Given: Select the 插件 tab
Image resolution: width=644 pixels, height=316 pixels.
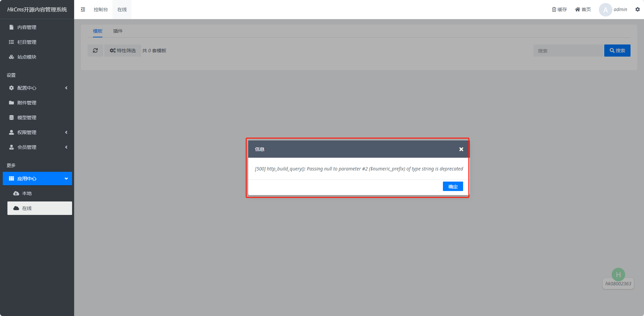Looking at the screenshot, I should [118, 31].
